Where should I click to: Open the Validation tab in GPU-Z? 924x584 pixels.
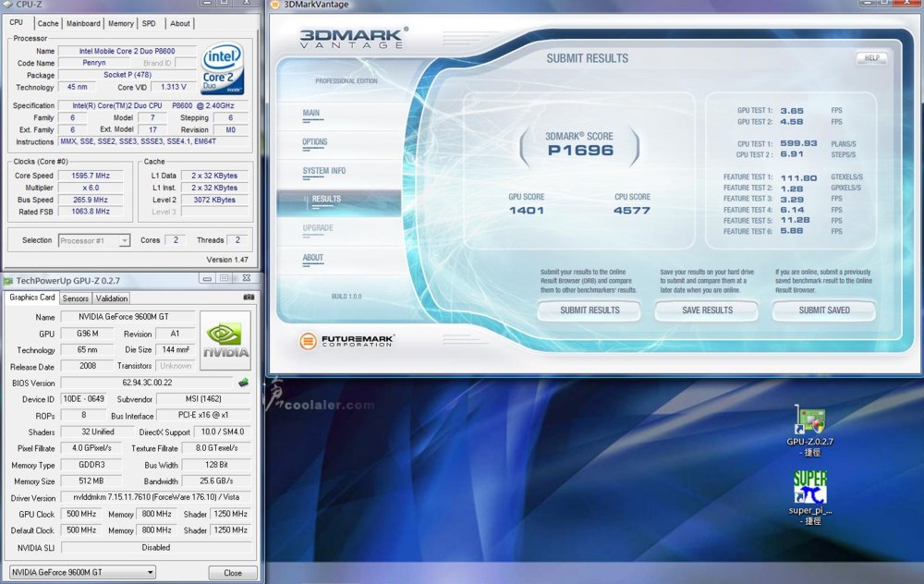pos(112,298)
